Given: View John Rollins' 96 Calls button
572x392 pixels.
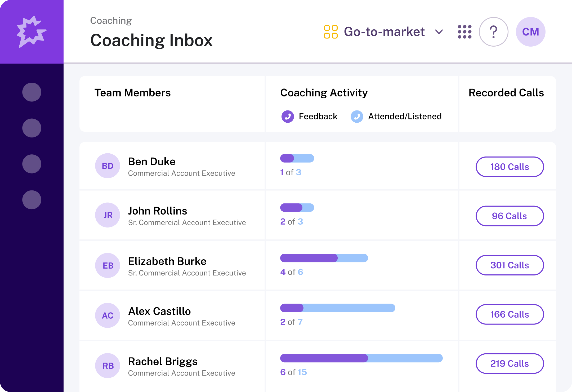Looking at the screenshot, I should pos(510,216).
